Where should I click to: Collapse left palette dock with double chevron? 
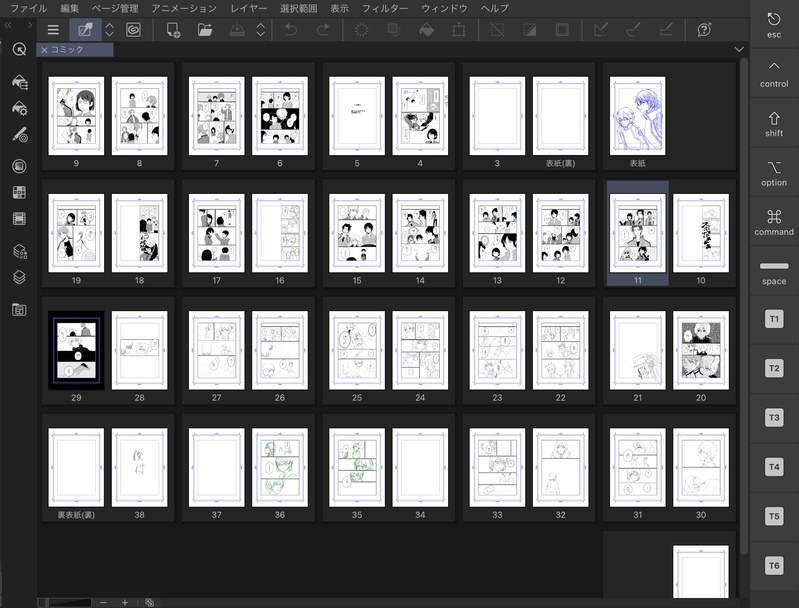pyautogui.click(x=8, y=24)
